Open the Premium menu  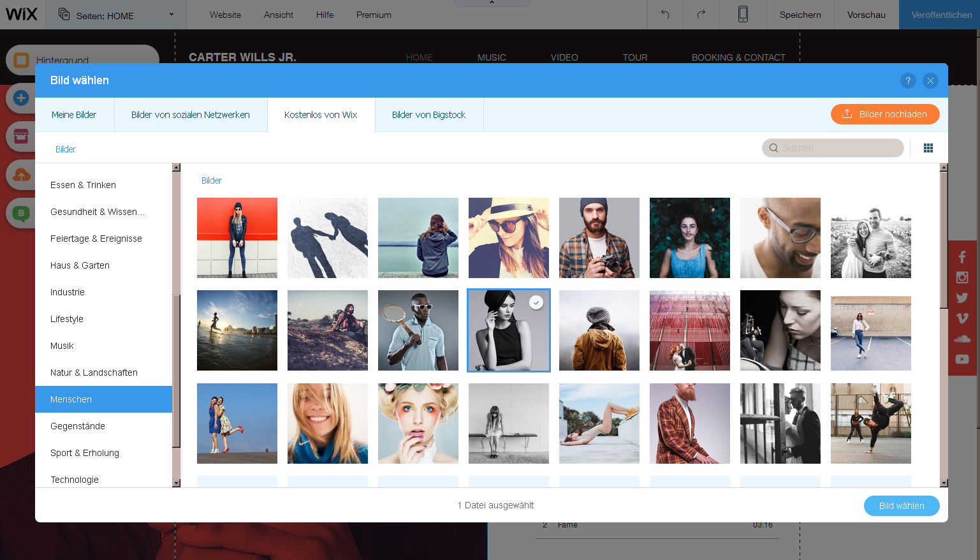pyautogui.click(x=374, y=15)
